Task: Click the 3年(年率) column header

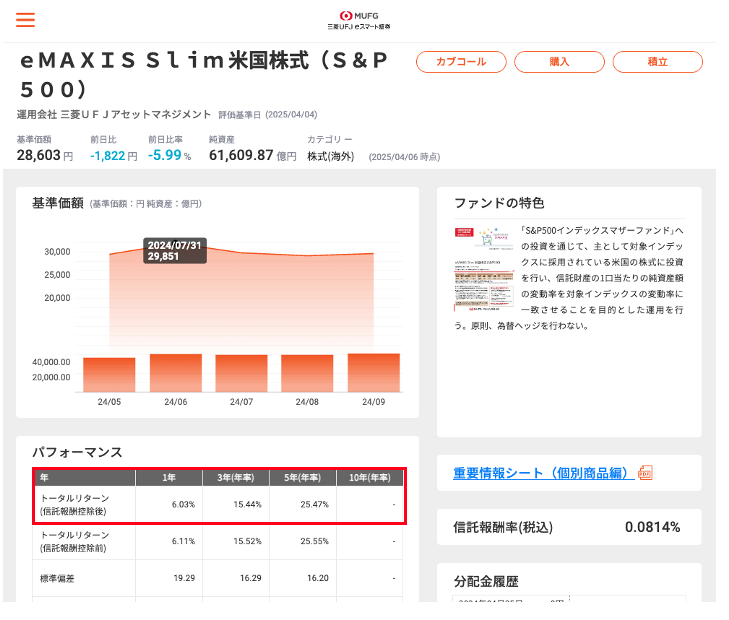Action: click(236, 477)
